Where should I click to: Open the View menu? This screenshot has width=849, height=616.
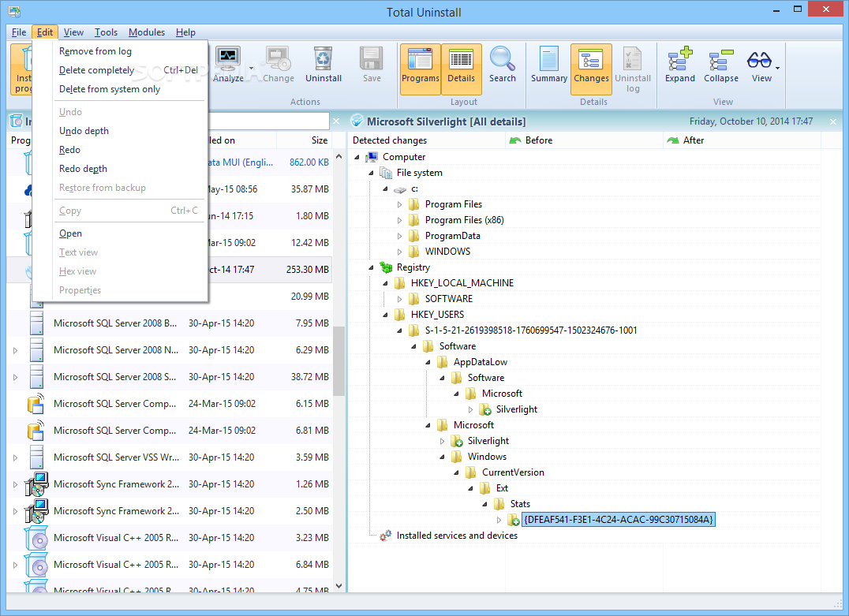click(73, 32)
